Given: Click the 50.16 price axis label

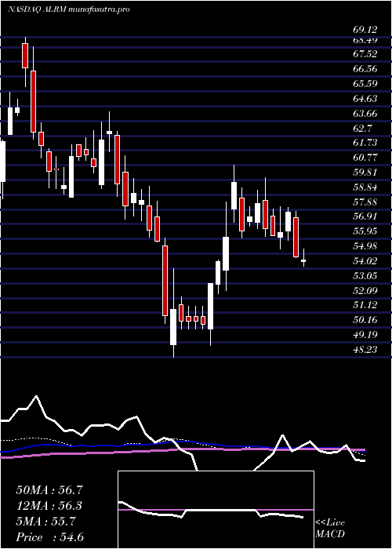Looking at the screenshot, I should pyautogui.click(x=365, y=320).
